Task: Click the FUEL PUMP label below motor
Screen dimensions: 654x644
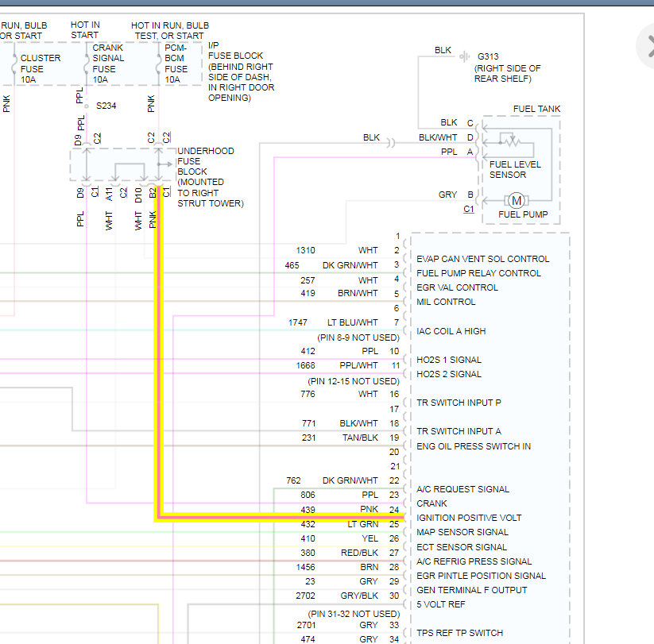Action: [523, 214]
